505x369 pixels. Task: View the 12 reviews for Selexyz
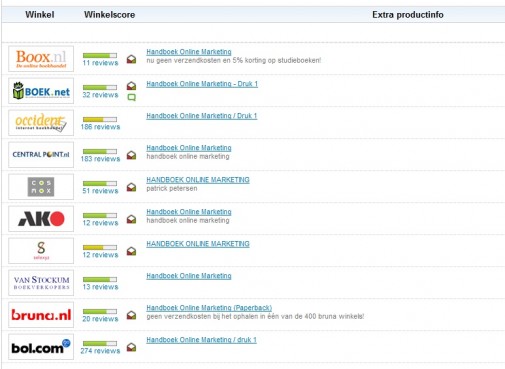(x=100, y=255)
